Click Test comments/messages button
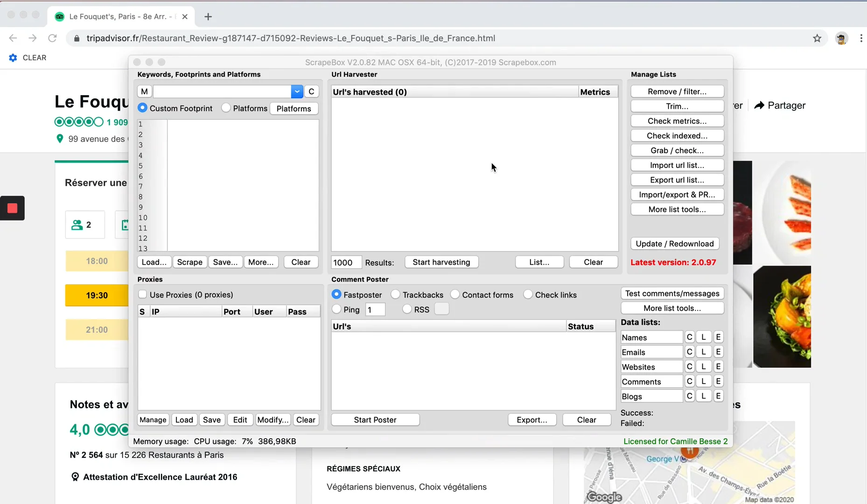Screen dimensions: 867x504 672,293
